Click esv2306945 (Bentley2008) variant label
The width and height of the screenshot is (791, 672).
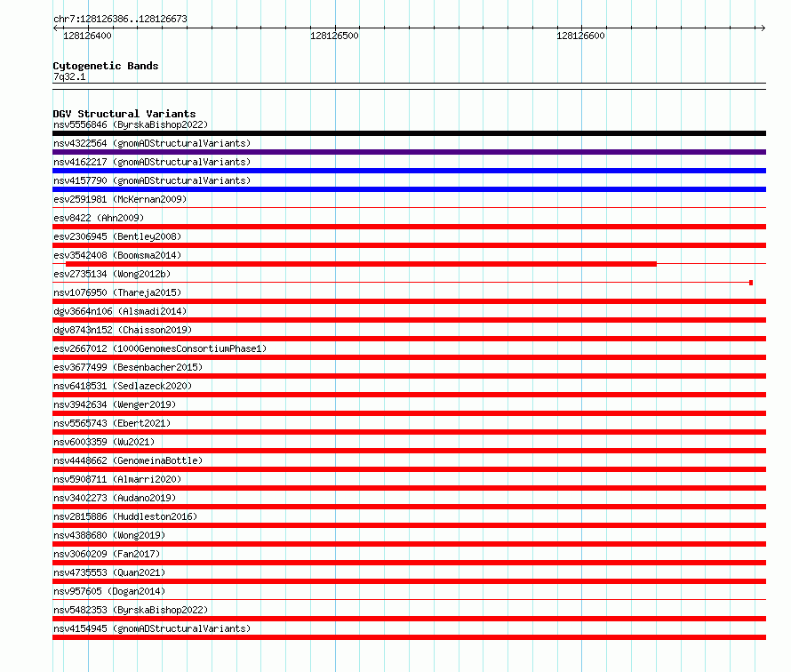pos(117,236)
